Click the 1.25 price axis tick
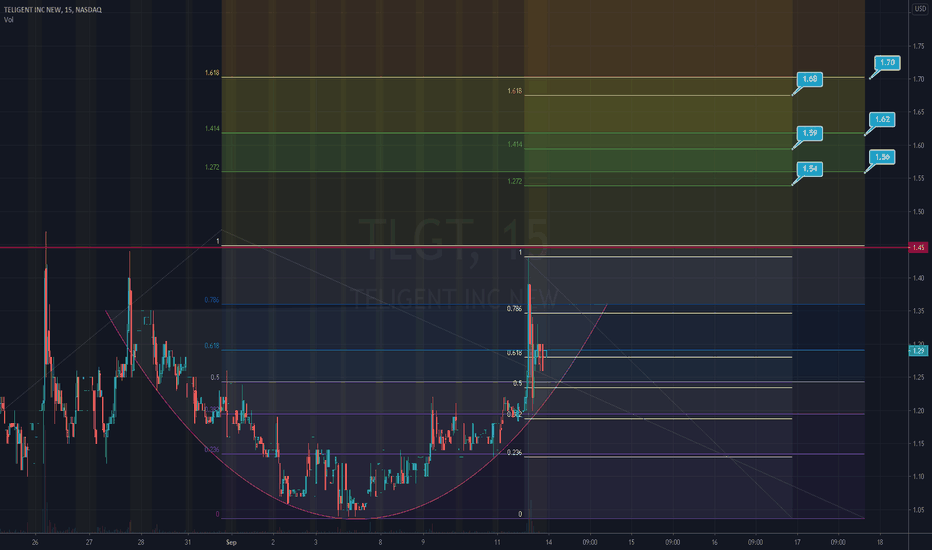932x550 pixels. click(x=919, y=378)
